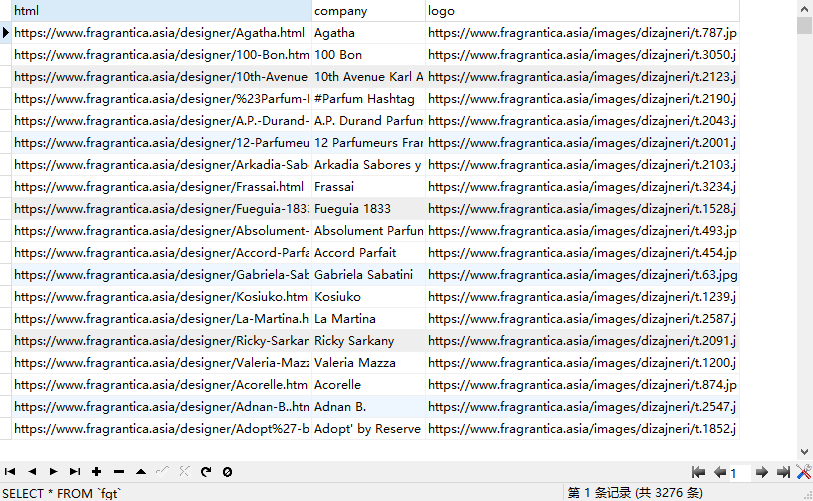This screenshot has height=501, width=813.
Task: Select the 100 Bon company cell
Action: pyautogui.click(x=368, y=55)
